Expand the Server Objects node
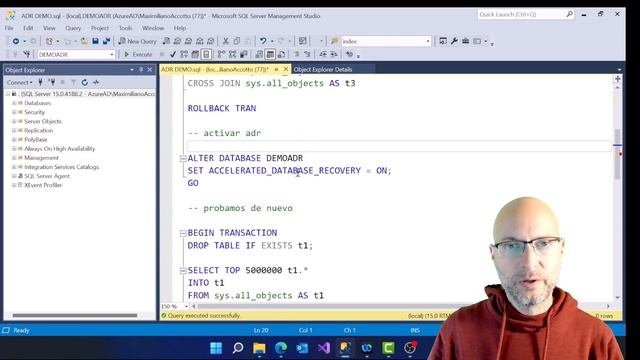This screenshot has width=640, height=360. (x=14, y=122)
